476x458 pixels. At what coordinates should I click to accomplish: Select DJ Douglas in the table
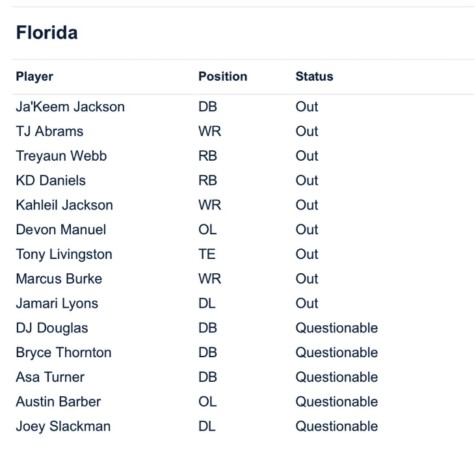[52, 328]
